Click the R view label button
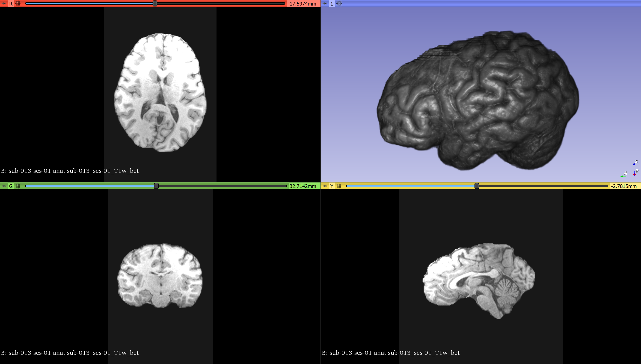 pyautogui.click(x=11, y=3)
